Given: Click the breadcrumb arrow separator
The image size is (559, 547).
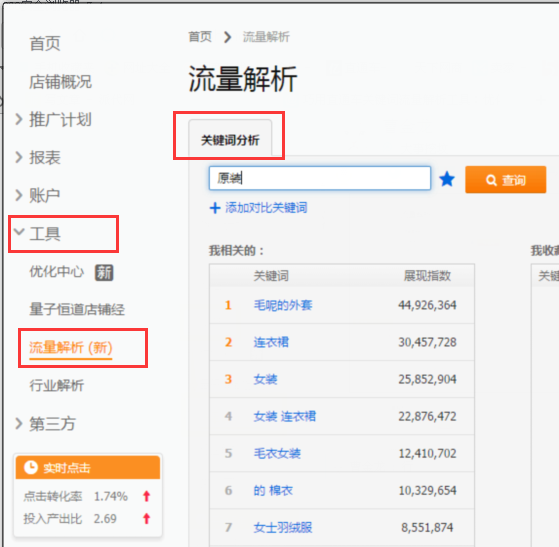Looking at the screenshot, I should click(227, 37).
